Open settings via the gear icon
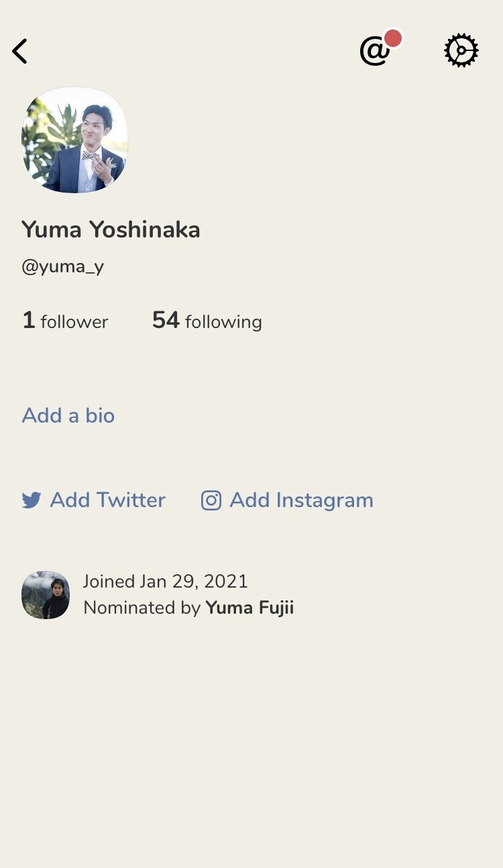The height and width of the screenshot is (868, 503). (461, 51)
